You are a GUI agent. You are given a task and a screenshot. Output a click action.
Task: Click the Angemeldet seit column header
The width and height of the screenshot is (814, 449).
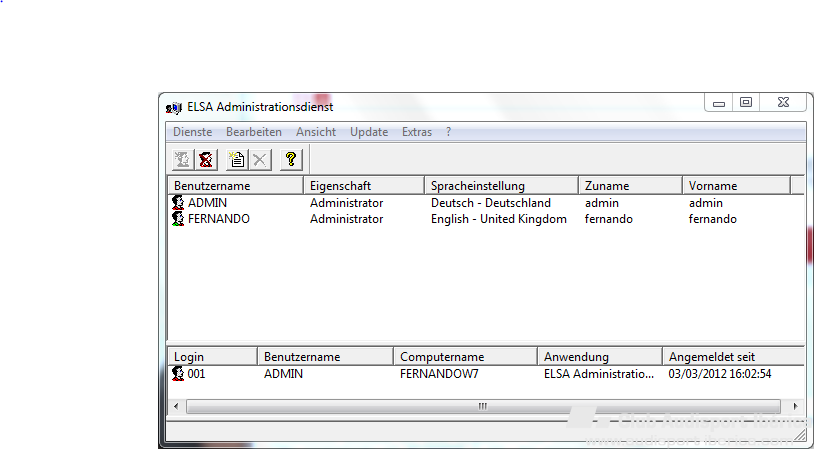coord(734,357)
